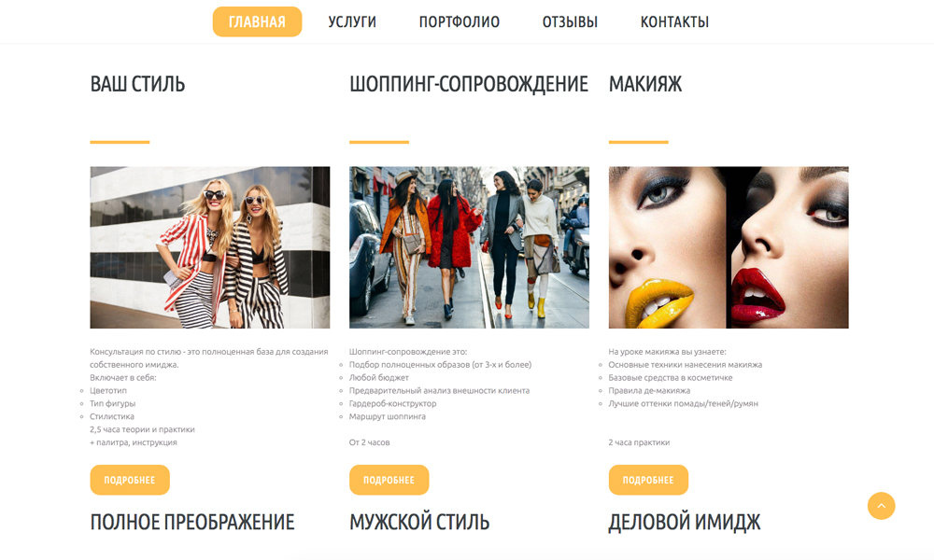Click Подробнее under Шоппинг-сопровождение
934x560 pixels.
[x=389, y=480]
